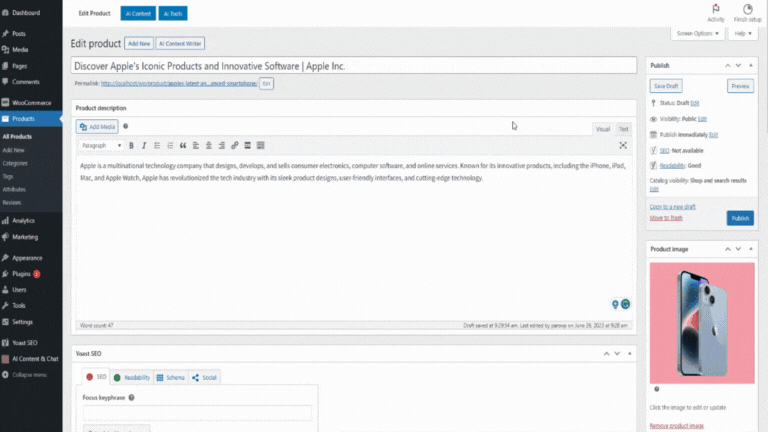Open the AI Content Writer button
768x432 pixels.
180,44
